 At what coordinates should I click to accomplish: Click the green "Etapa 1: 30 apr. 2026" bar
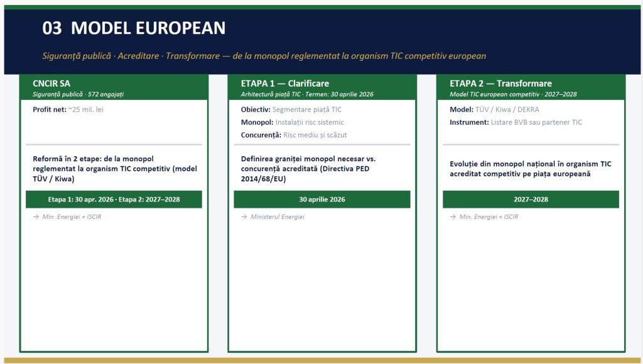114,200
